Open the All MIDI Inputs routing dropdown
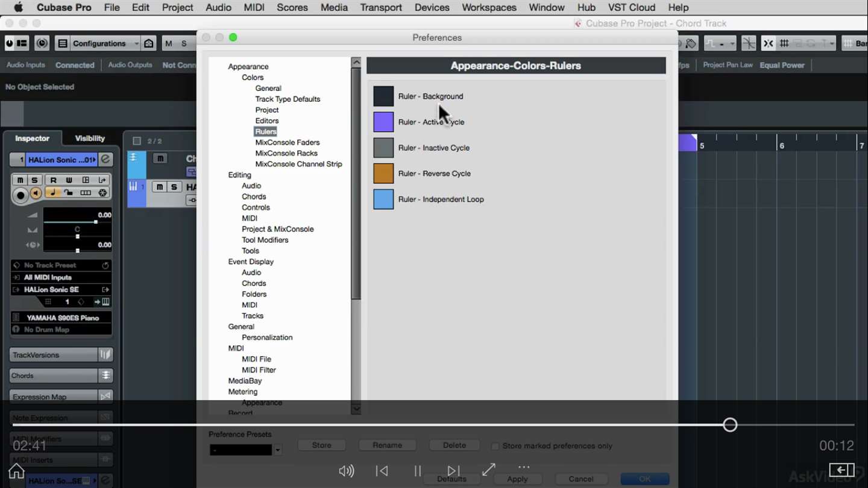This screenshot has height=488, width=868. click(x=61, y=277)
